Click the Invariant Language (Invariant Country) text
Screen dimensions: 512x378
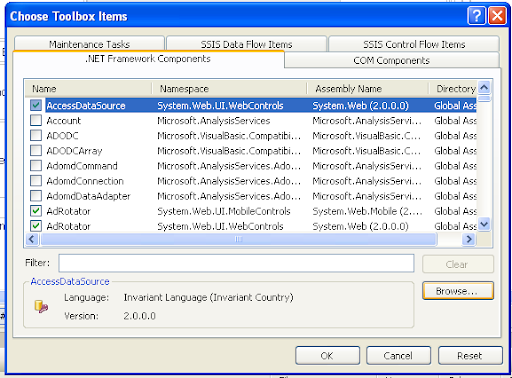(x=208, y=297)
